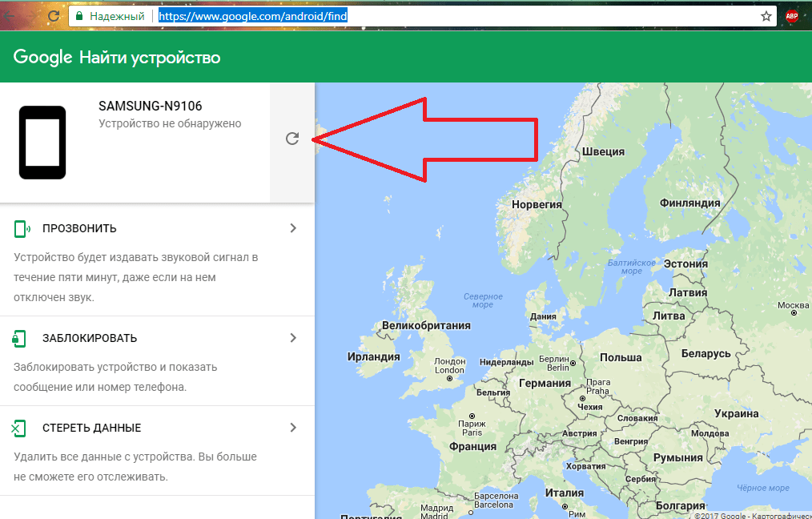Choose the СТЕРЕТЬ ДАННЫЕ text label
The width and height of the screenshot is (812, 519).
(91, 428)
